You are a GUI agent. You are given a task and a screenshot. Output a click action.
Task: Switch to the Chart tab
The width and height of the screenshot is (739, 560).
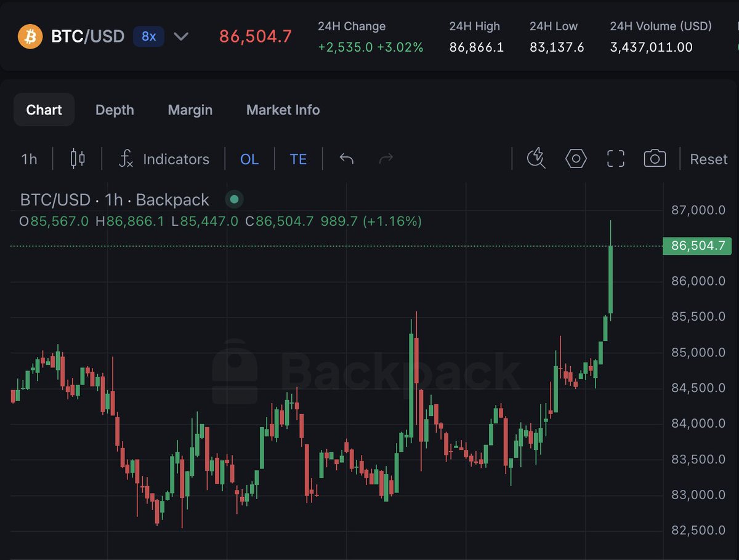click(44, 110)
